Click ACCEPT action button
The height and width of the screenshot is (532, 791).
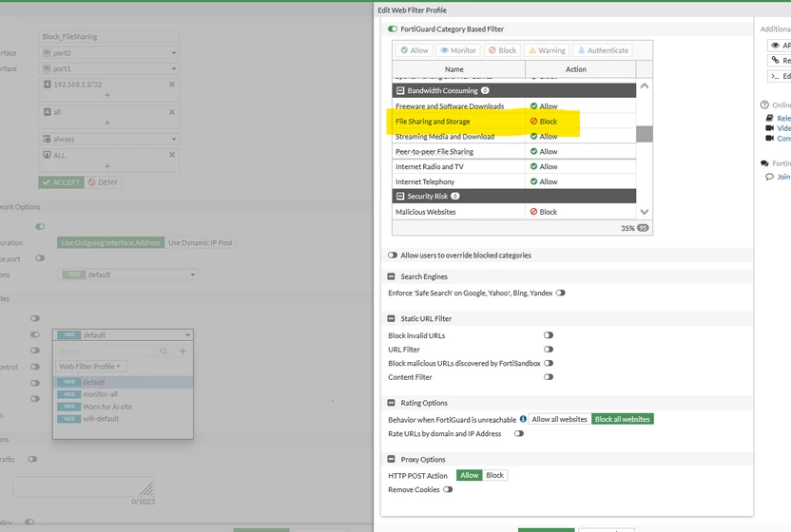[61, 182]
